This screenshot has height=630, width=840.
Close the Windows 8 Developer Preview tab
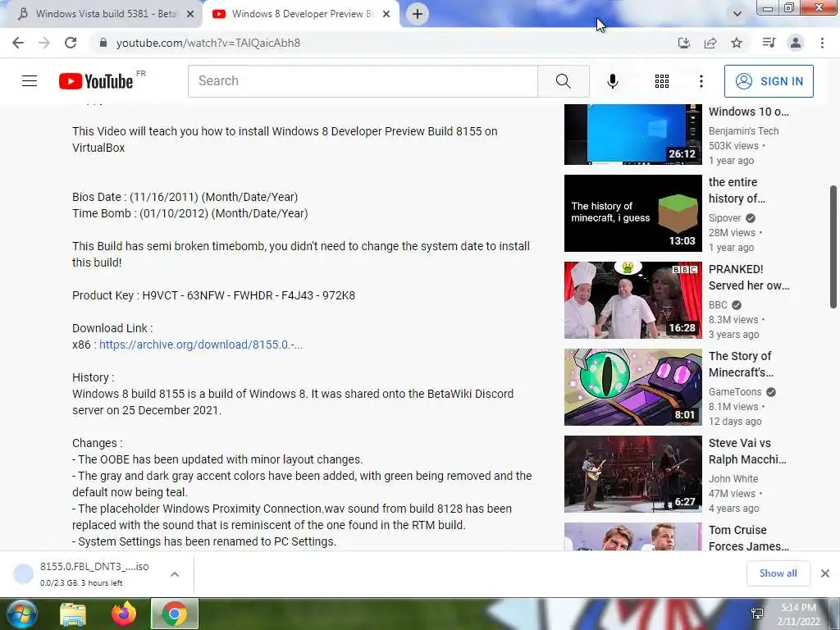coord(386,14)
